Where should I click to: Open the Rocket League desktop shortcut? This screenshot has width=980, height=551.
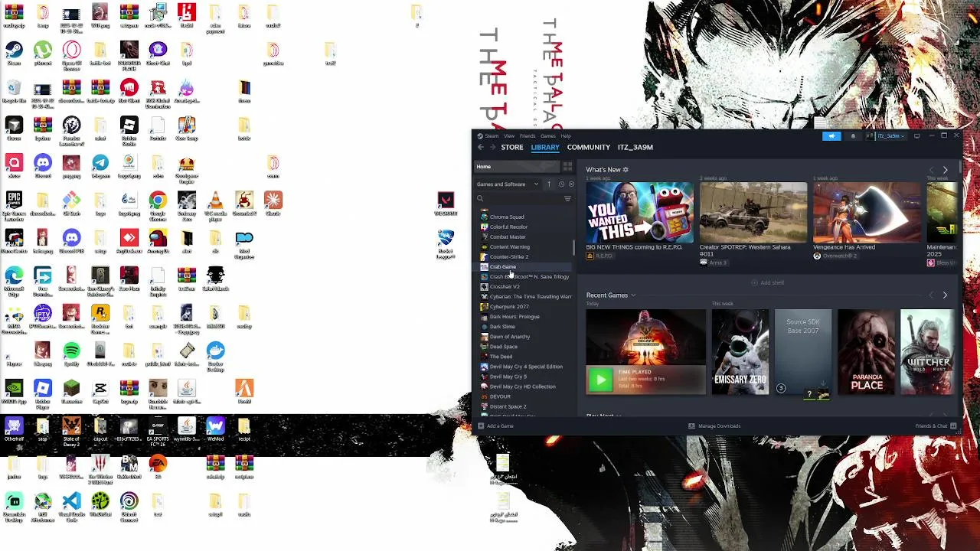tap(446, 243)
